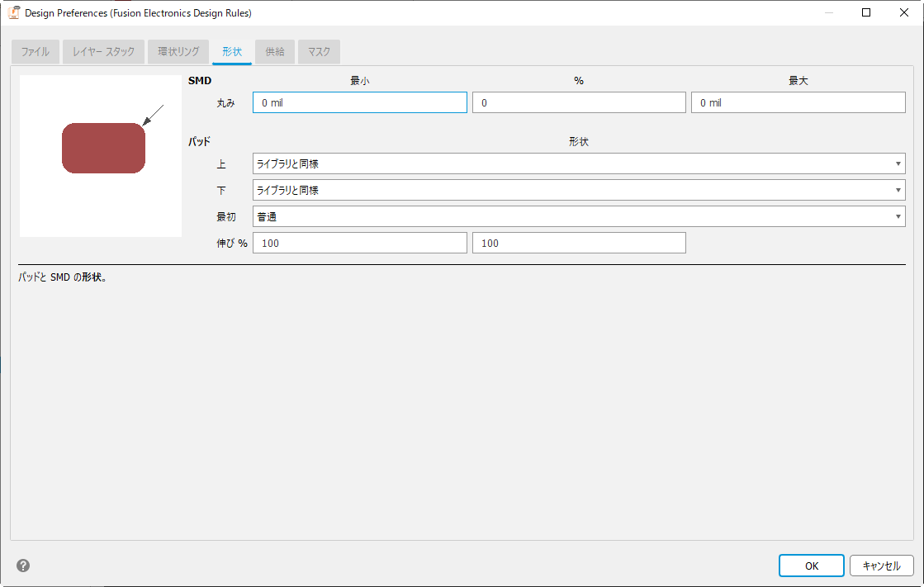Screen dimensions: 924x587
Task: Click the 最初 row label
Action: tap(225, 217)
